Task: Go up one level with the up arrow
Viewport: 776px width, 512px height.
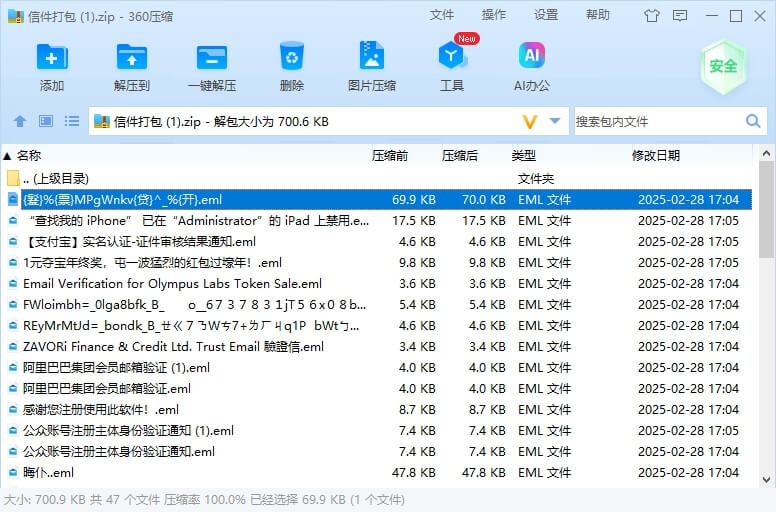Action: (20, 121)
